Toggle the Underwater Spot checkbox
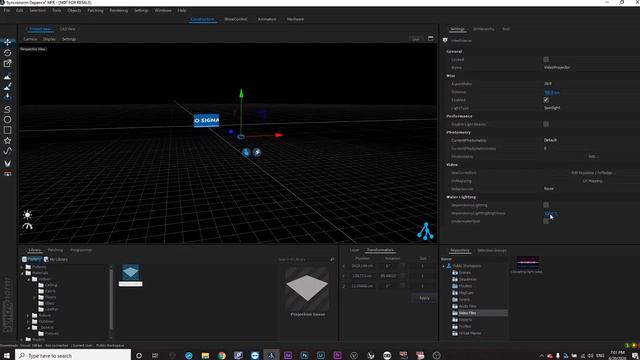This screenshot has height=360, width=640. pyautogui.click(x=546, y=221)
